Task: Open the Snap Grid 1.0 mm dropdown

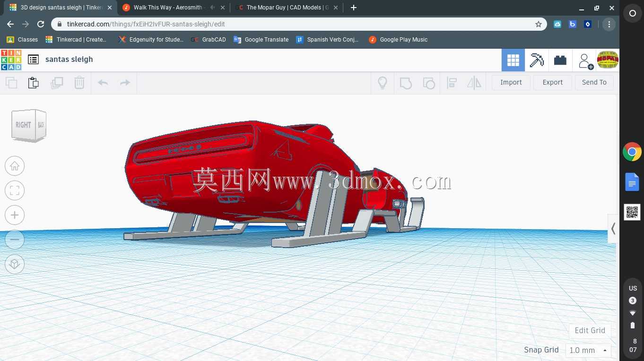Action: (x=588, y=351)
